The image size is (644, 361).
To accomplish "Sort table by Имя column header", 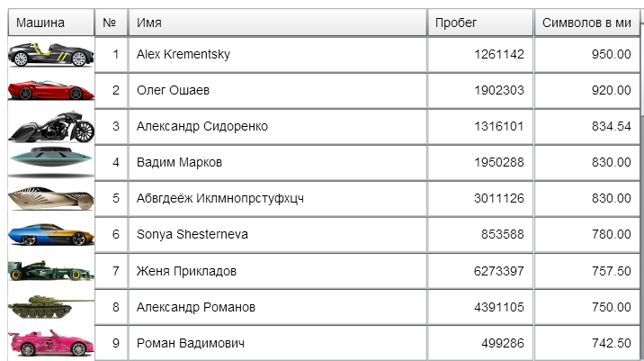I will click(278, 23).
